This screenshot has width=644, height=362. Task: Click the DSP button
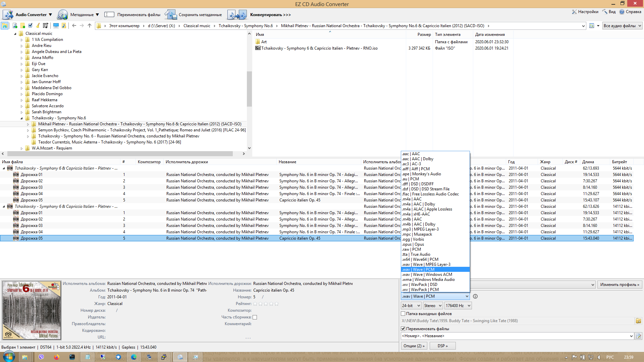(442, 346)
